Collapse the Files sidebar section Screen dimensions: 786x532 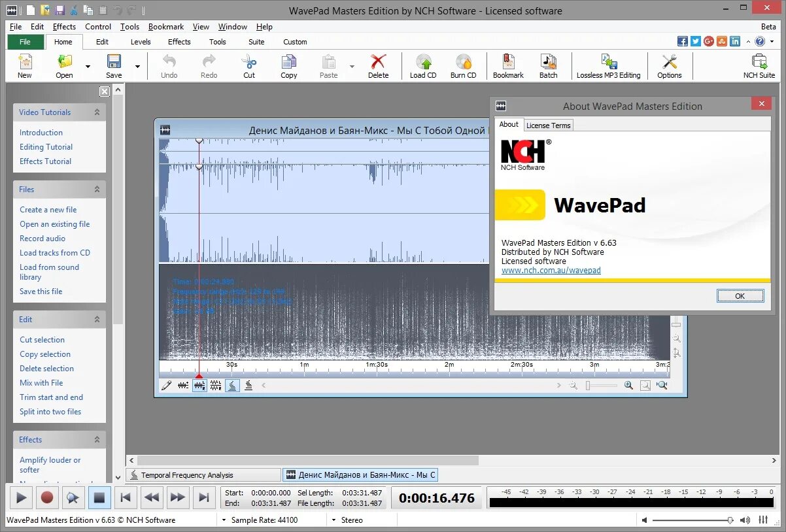pyautogui.click(x=97, y=189)
